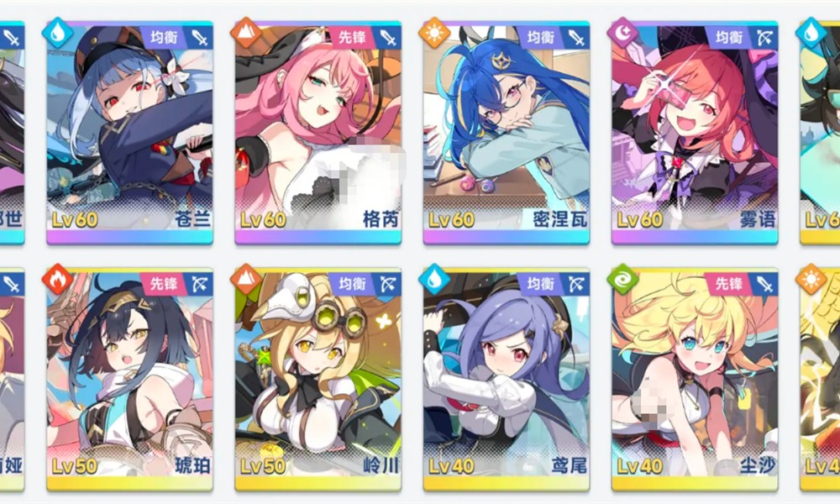Click the sun light icon on 密涅瓦's card
840x504 pixels.
[434, 33]
